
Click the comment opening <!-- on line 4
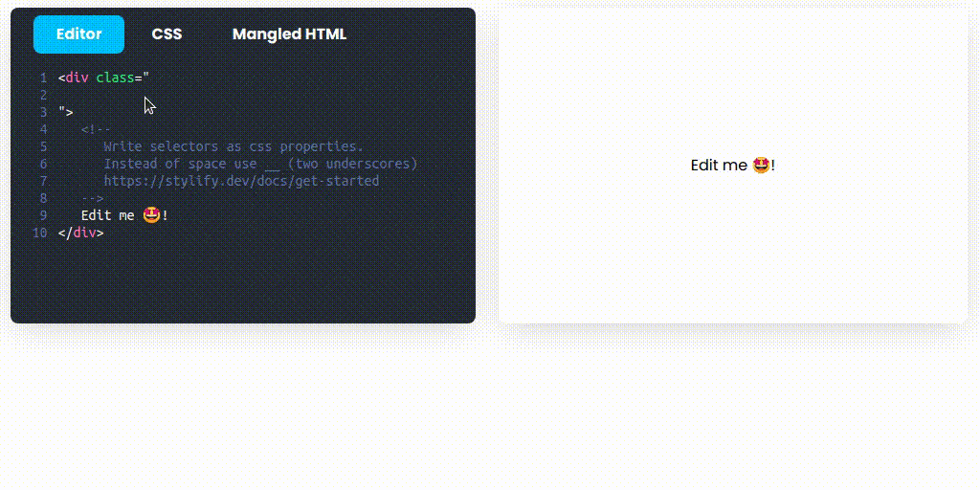(x=97, y=129)
